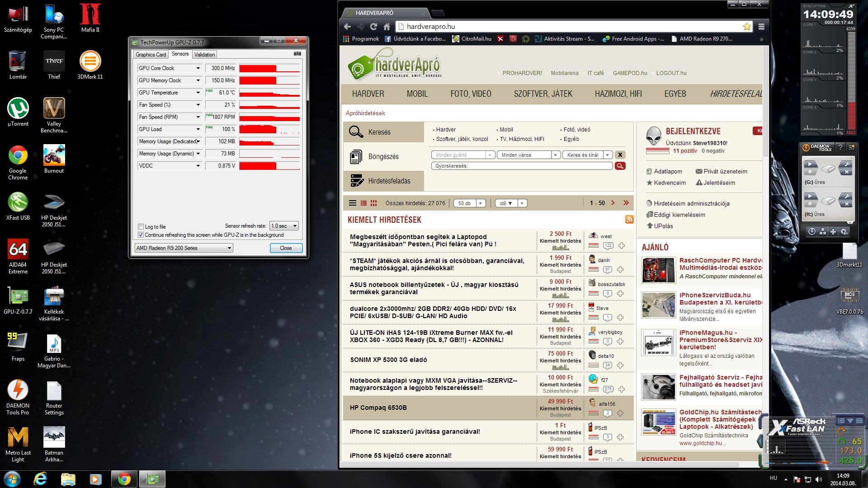Click the RaschComputer ad thumbnail
868x488 pixels.
tap(658, 270)
